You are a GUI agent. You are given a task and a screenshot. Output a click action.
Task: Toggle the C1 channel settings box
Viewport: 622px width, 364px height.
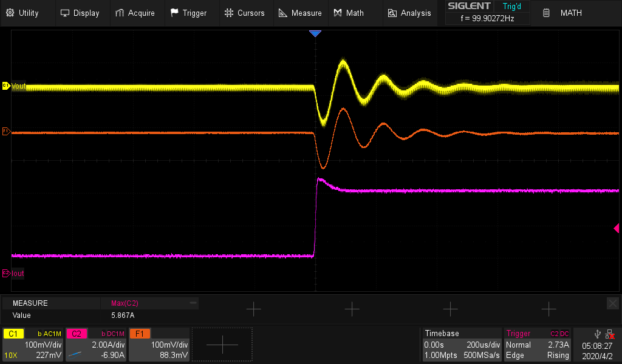click(x=33, y=345)
